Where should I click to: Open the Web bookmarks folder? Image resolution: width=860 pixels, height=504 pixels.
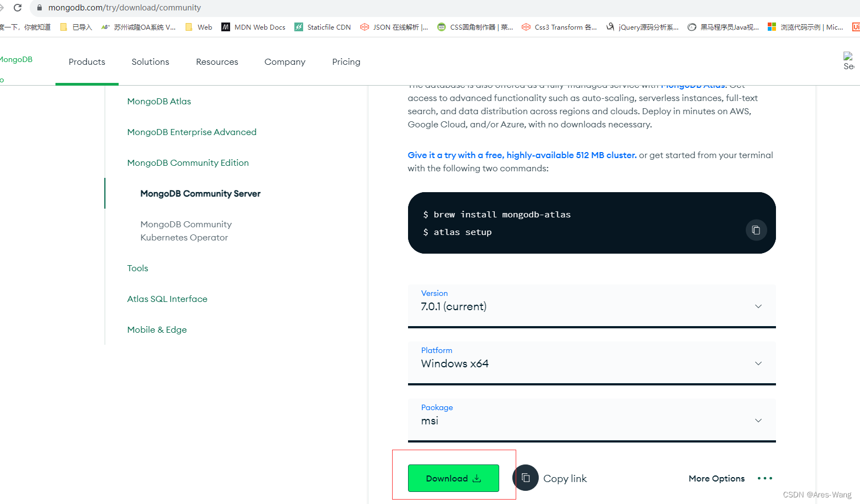(198, 27)
